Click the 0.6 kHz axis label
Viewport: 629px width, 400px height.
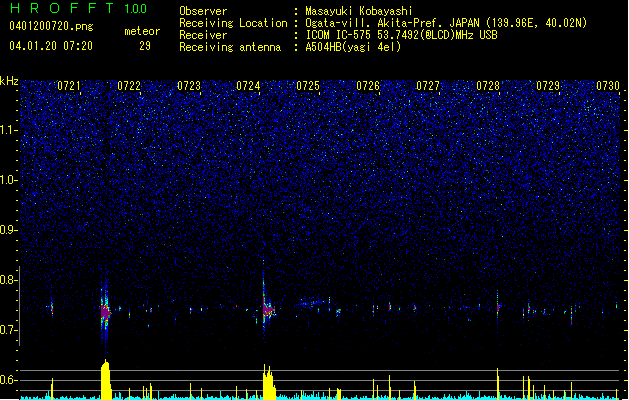point(9,380)
